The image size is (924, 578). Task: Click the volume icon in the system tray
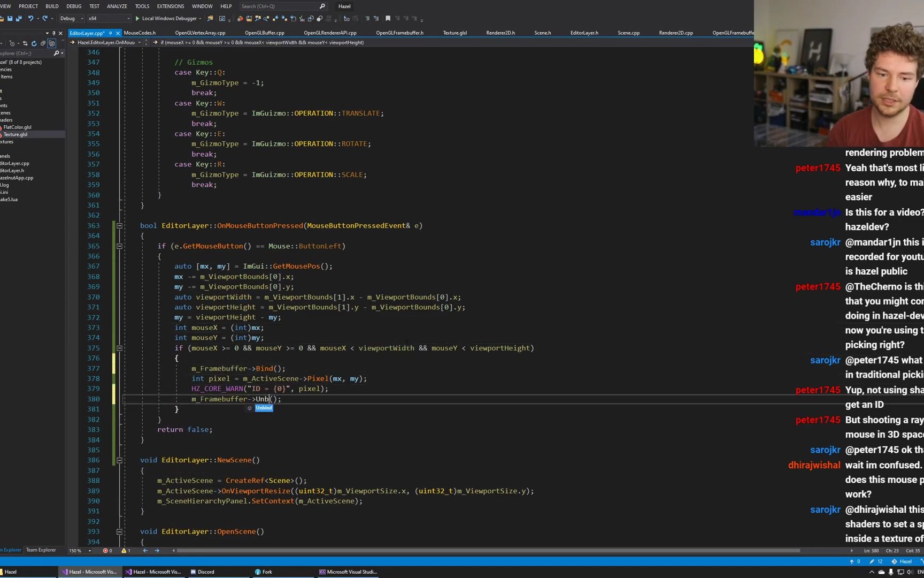point(910,572)
